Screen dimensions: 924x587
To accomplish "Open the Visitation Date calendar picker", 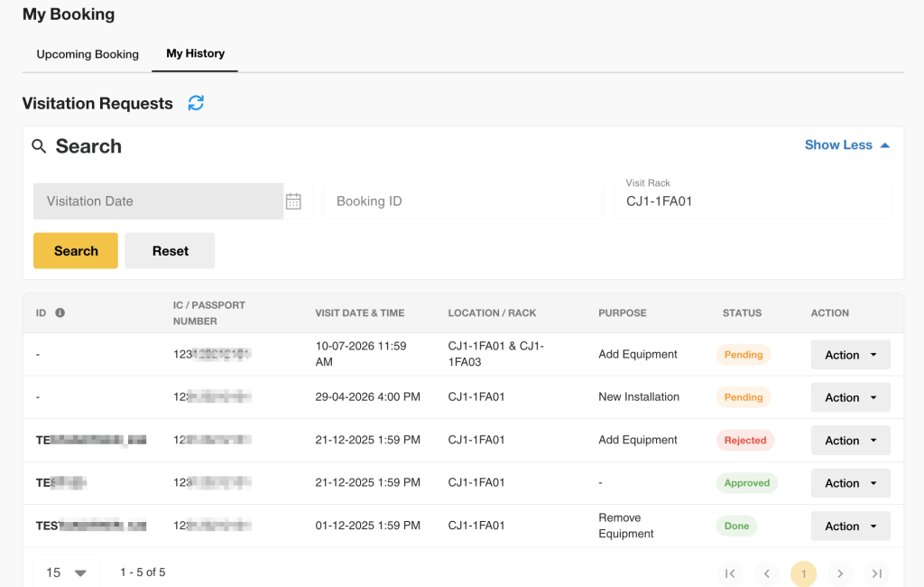I will pos(293,201).
